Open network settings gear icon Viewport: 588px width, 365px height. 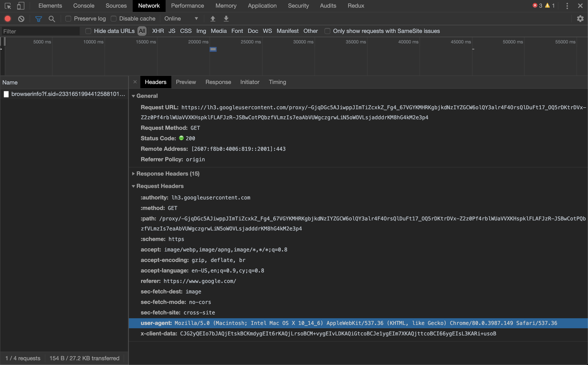580,19
